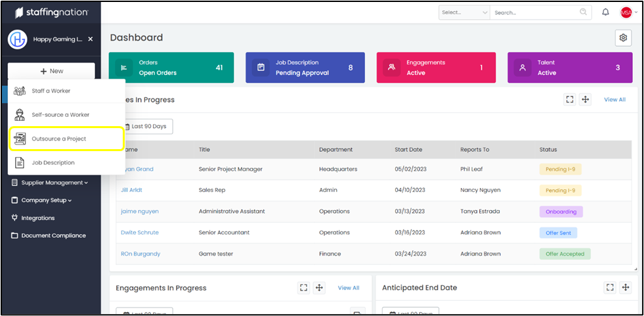The image size is (644, 316).
Task: Click View All for Hires In Progress
Action: [615, 99]
